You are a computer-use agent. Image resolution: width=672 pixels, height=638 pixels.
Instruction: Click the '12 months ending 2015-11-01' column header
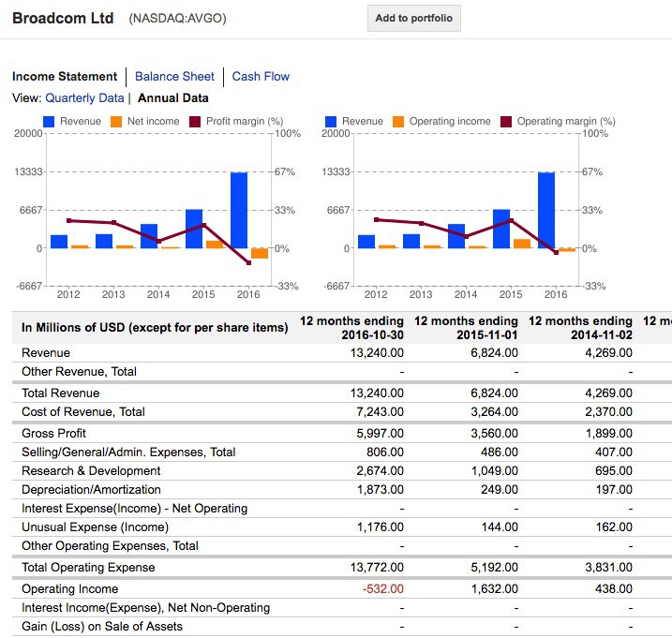point(466,328)
